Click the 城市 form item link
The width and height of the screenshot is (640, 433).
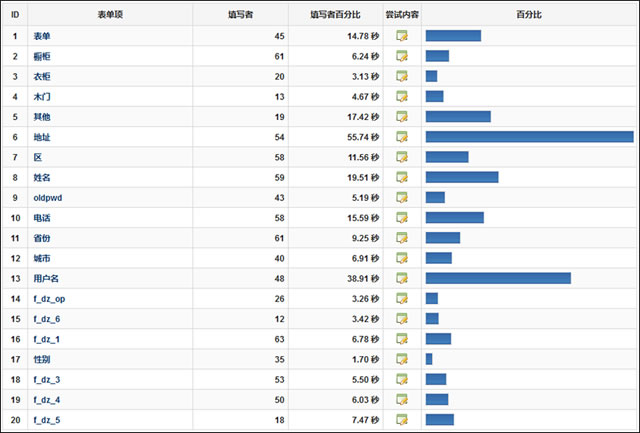(x=42, y=258)
